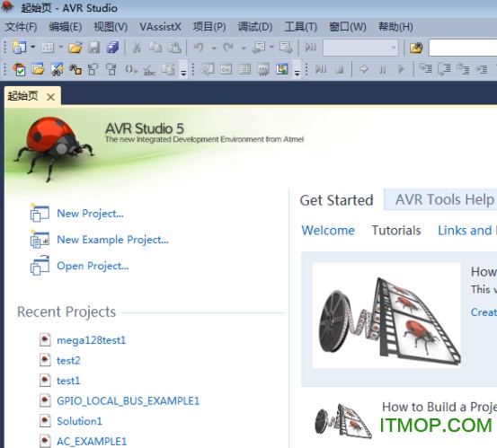This screenshot has height=448, width=497.
Task: Open the VAssistX menu
Action: (160, 27)
